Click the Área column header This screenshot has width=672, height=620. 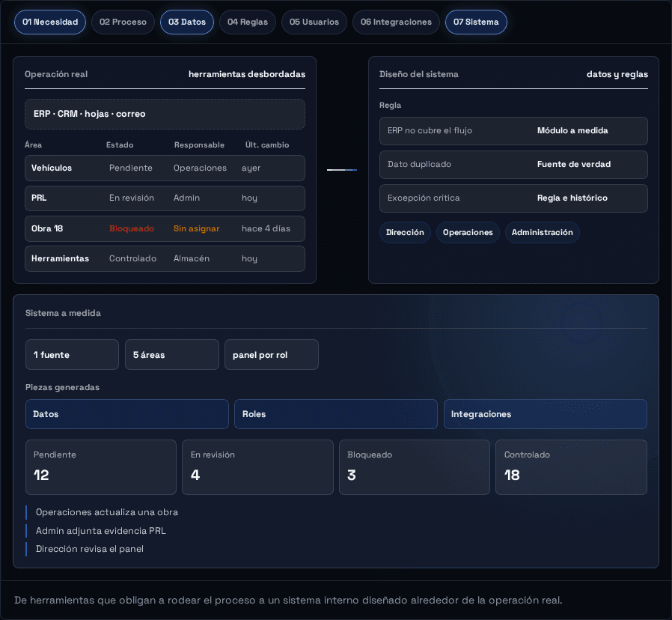[x=34, y=145]
